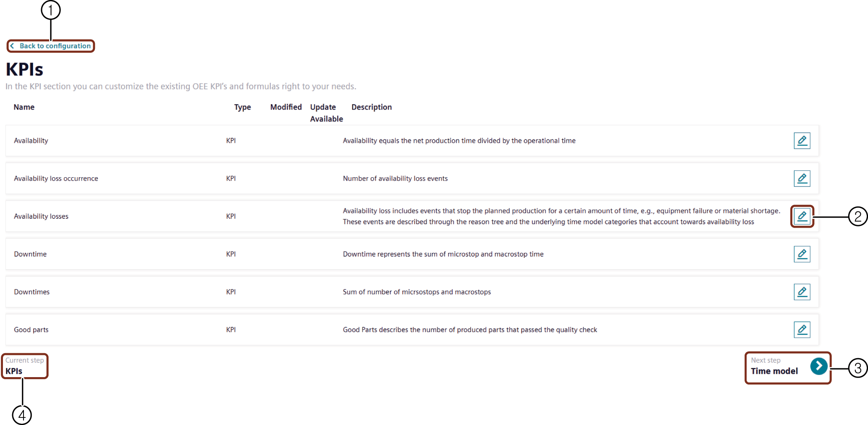Viewport: 868px width, 425px height.
Task: Click the KPI type cell in Good parts row
Action: click(x=231, y=330)
